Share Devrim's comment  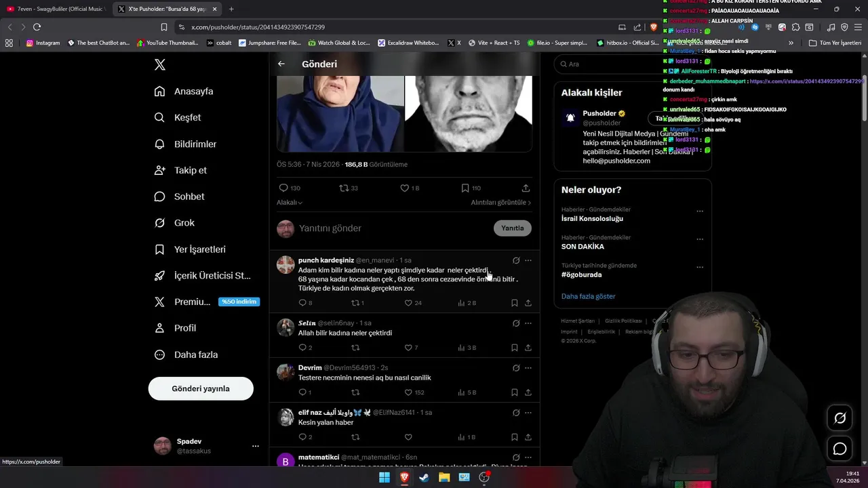click(x=528, y=392)
